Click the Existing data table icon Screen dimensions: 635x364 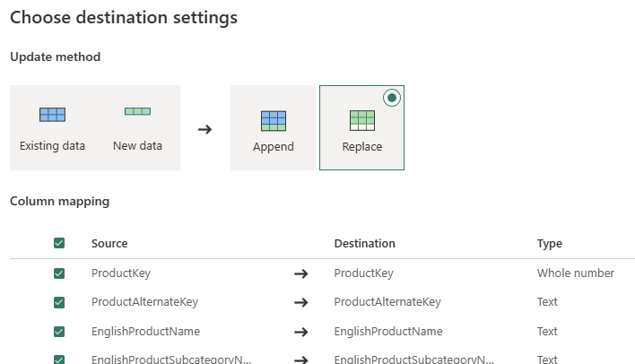tap(53, 114)
